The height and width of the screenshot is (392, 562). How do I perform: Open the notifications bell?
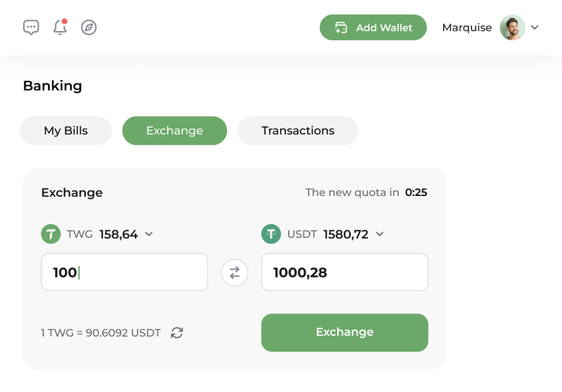(x=61, y=27)
